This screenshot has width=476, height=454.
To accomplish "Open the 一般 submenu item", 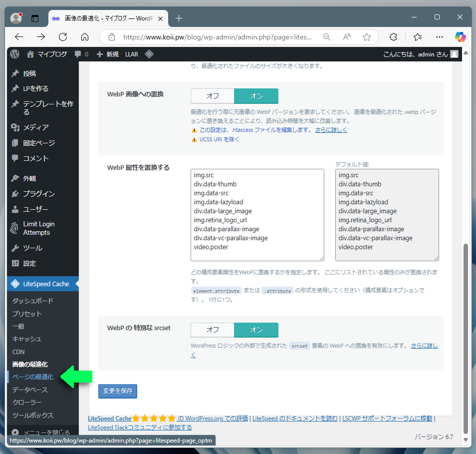I will coord(18,326).
